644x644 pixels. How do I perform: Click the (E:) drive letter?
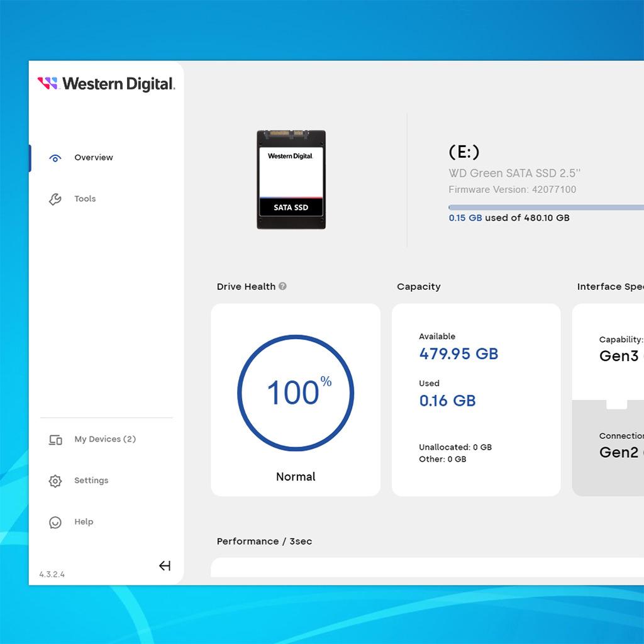[x=464, y=152]
